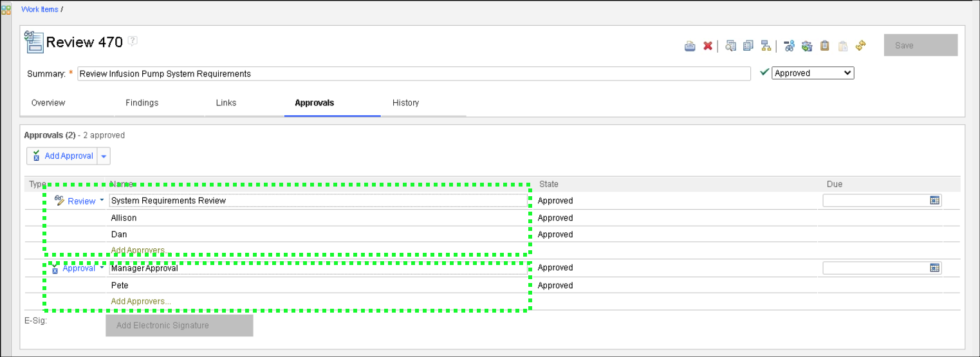Viewport: 980px width, 357px height.
Task: Click the subscribe user with binoculars icon
Action: pyautogui.click(x=789, y=46)
